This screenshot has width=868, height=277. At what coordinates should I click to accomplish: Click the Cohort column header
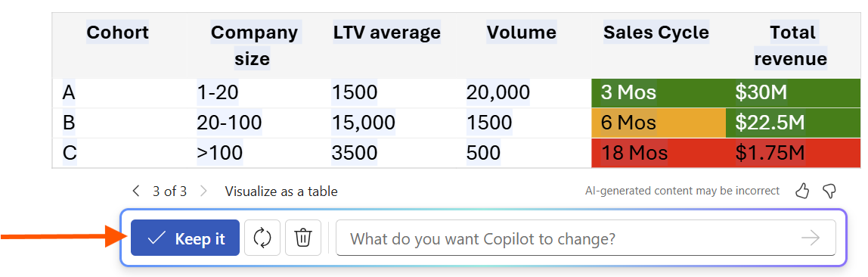click(118, 33)
